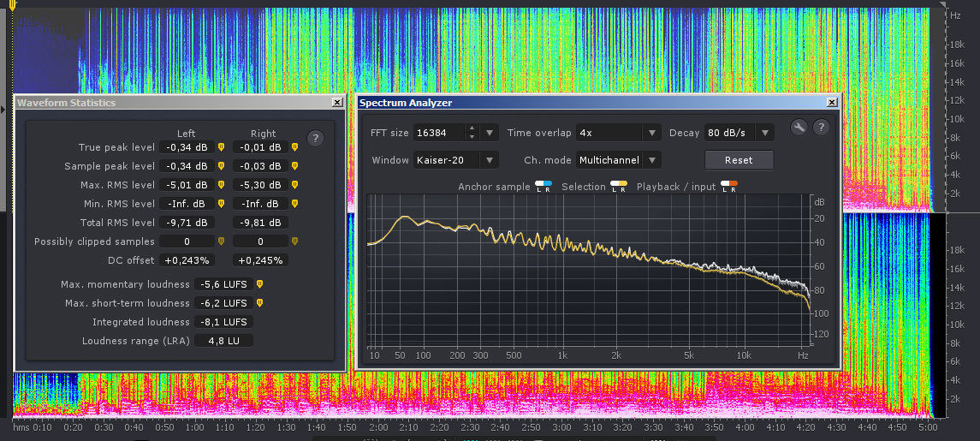This screenshot has width=980, height=441.
Task: Go to Right Max. RMS level marker
Action: point(295,185)
